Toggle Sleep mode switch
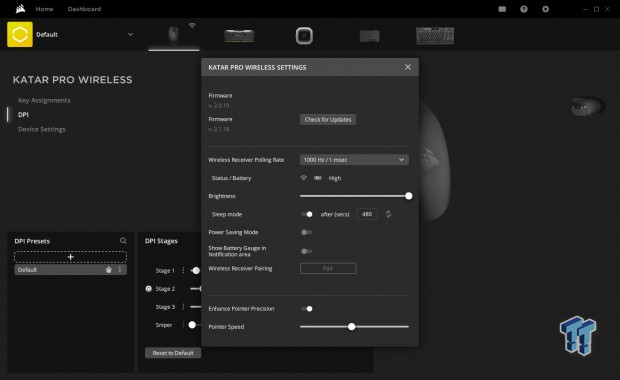 point(307,214)
